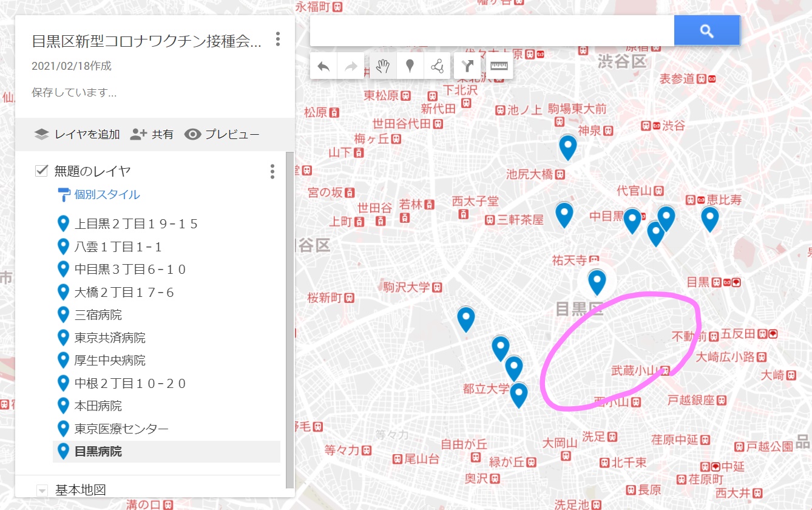The height and width of the screenshot is (510, 812).
Task: Click the map marker beside 中目黒 label
Action: coord(632,221)
